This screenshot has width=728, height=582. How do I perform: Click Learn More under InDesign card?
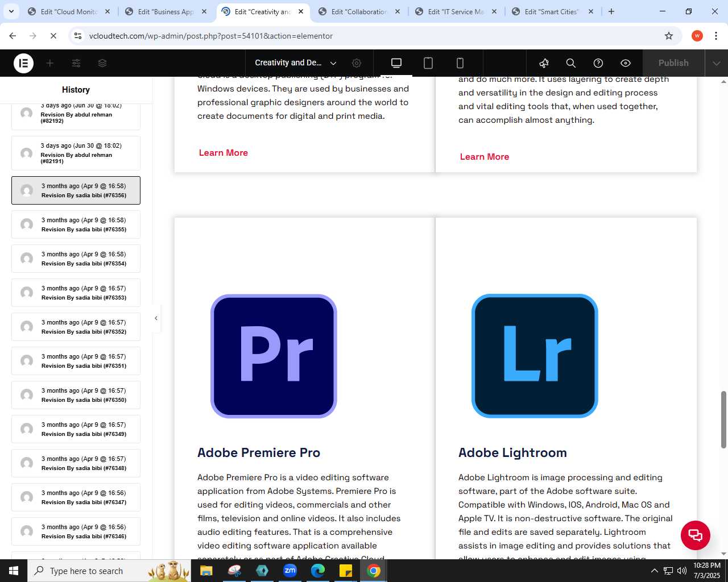[x=224, y=153]
